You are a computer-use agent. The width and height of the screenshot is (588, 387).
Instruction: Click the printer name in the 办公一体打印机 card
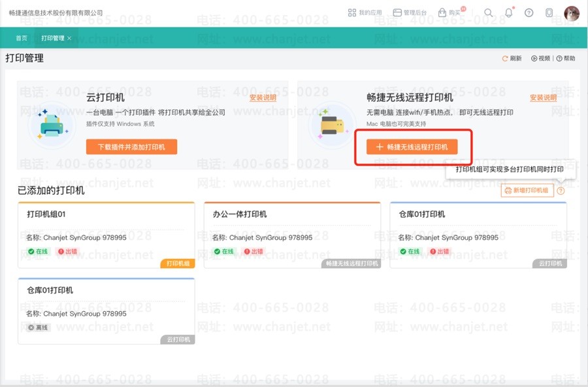(263, 237)
